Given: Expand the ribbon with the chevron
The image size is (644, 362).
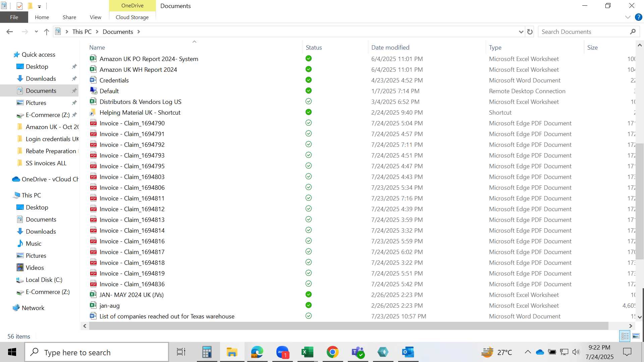Looking at the screenshot, I should coord(628,17).
